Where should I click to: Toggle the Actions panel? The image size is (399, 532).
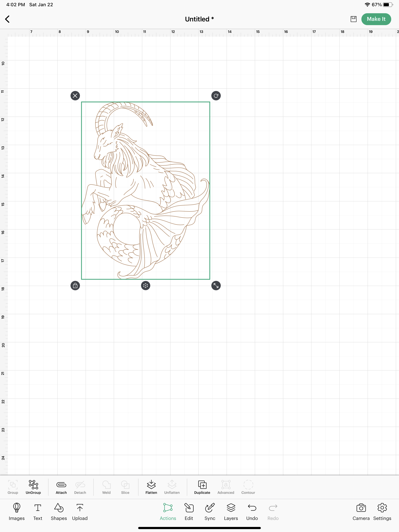pyautogui.click(x=168, y=512)
